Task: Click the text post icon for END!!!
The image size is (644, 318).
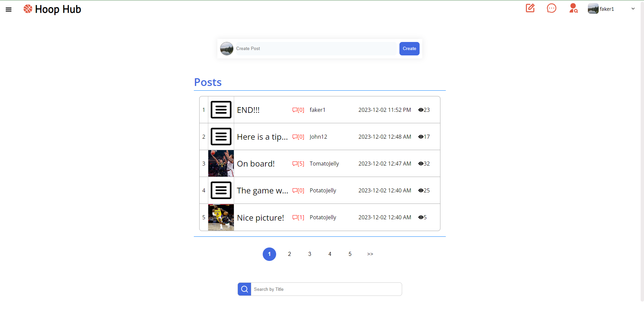Action: pos(221,110)
